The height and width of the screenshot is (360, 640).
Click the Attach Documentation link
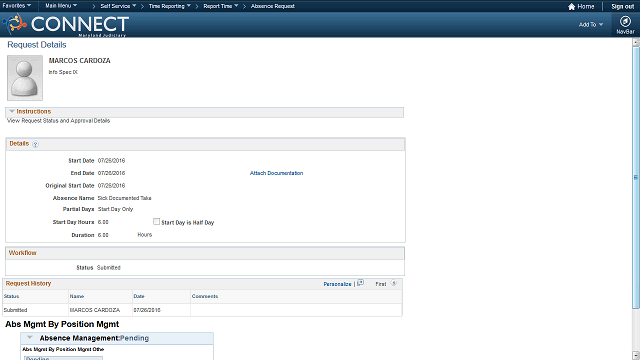click(x=276, y=173)
